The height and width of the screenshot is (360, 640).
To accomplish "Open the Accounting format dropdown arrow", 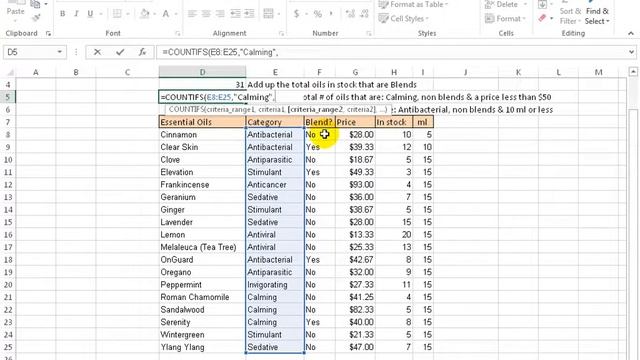I will (x=306, y=14).
